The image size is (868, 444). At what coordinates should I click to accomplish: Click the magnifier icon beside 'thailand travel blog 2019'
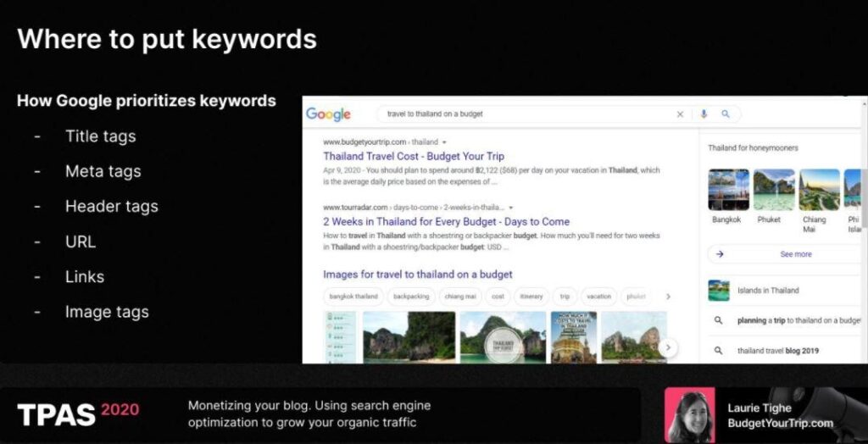coord(718,350)
